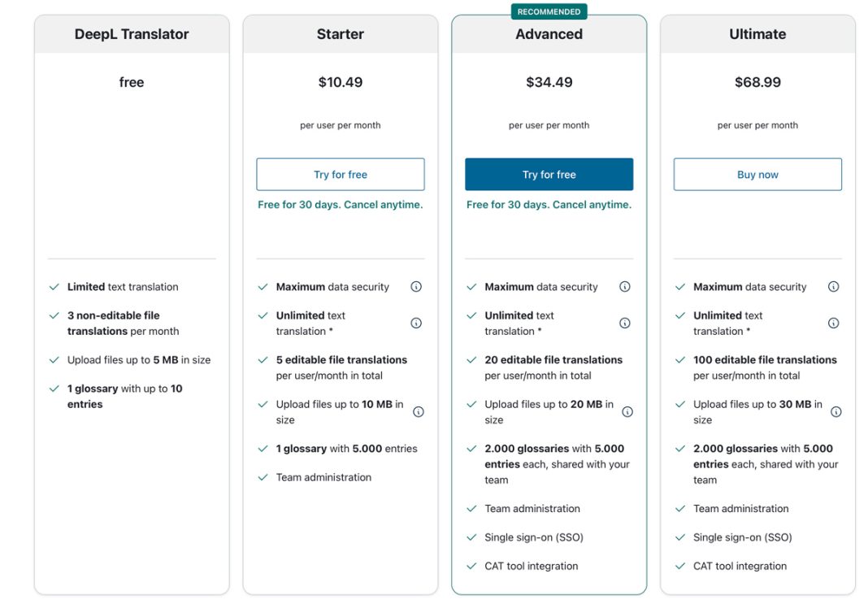
Task: Click the RECOMMENDED badge above Advanced
Action: (x=549, y=11)
